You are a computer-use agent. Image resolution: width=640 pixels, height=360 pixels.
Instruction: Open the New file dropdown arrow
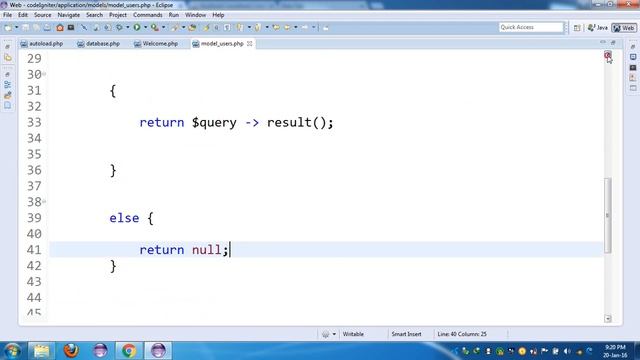click(16, 28)
